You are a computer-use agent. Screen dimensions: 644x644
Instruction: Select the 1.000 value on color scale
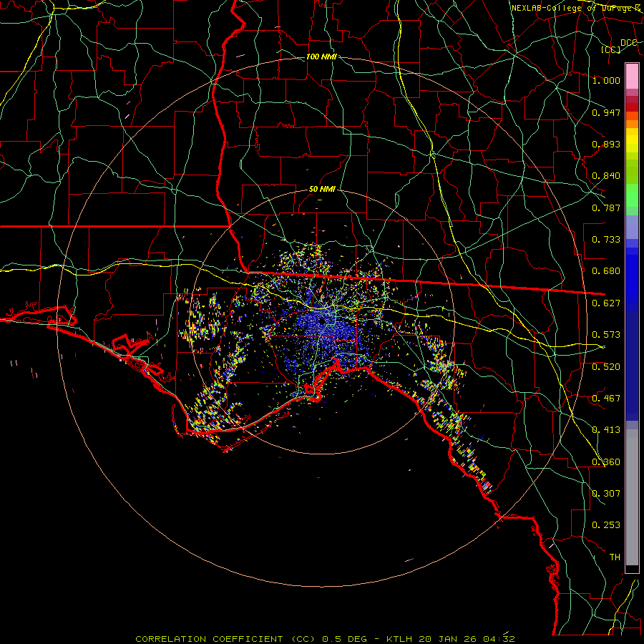606,80
